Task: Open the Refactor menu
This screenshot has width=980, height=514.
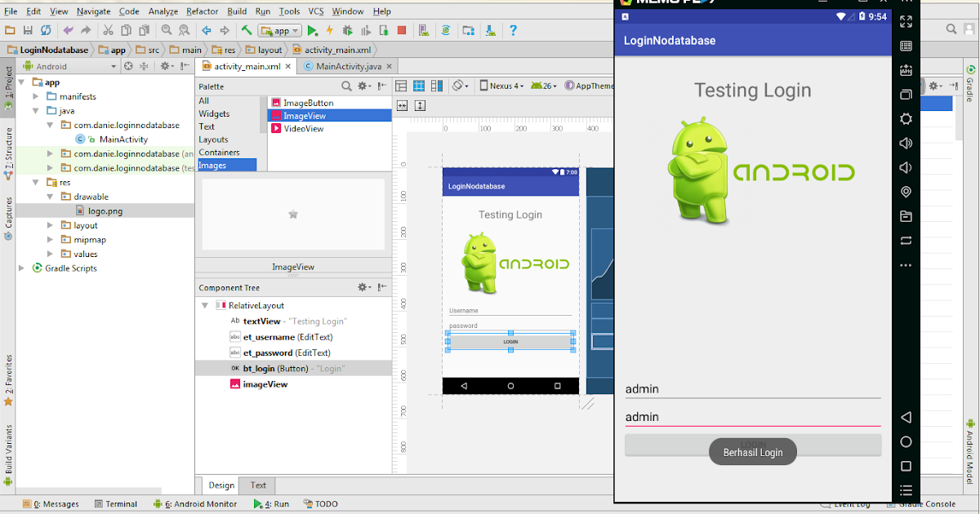Action: pos(202,11)
